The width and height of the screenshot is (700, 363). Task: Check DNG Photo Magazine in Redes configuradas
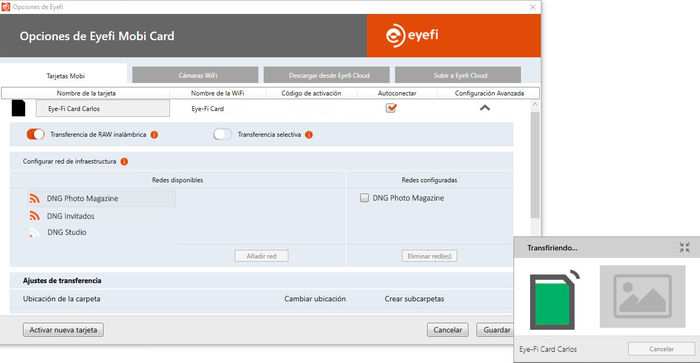(x=364, y=197)
